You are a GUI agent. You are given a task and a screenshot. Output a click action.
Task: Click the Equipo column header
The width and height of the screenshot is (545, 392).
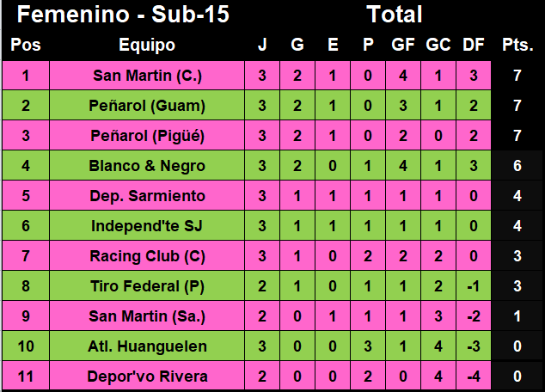click(147, 45)
